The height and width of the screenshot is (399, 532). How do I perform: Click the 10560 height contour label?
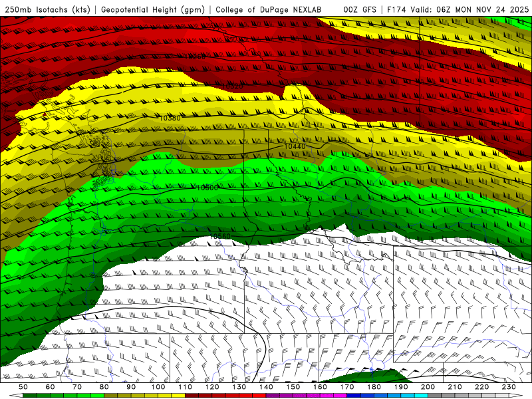point(220,236)
